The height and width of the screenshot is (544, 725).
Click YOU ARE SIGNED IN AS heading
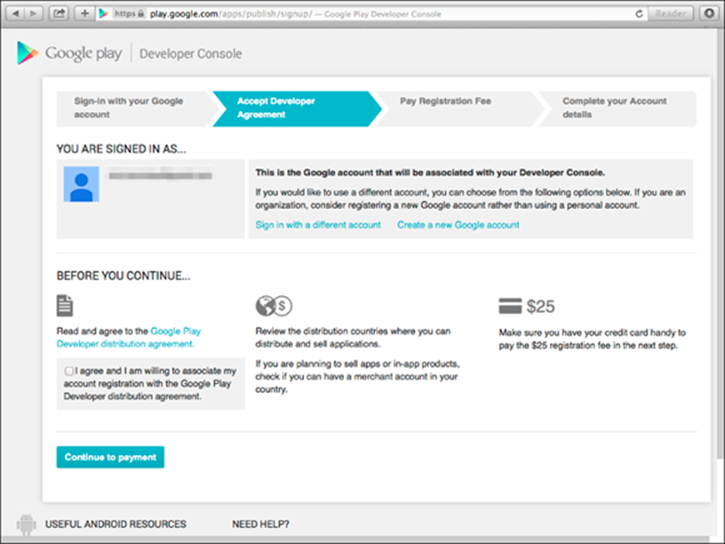122,149
